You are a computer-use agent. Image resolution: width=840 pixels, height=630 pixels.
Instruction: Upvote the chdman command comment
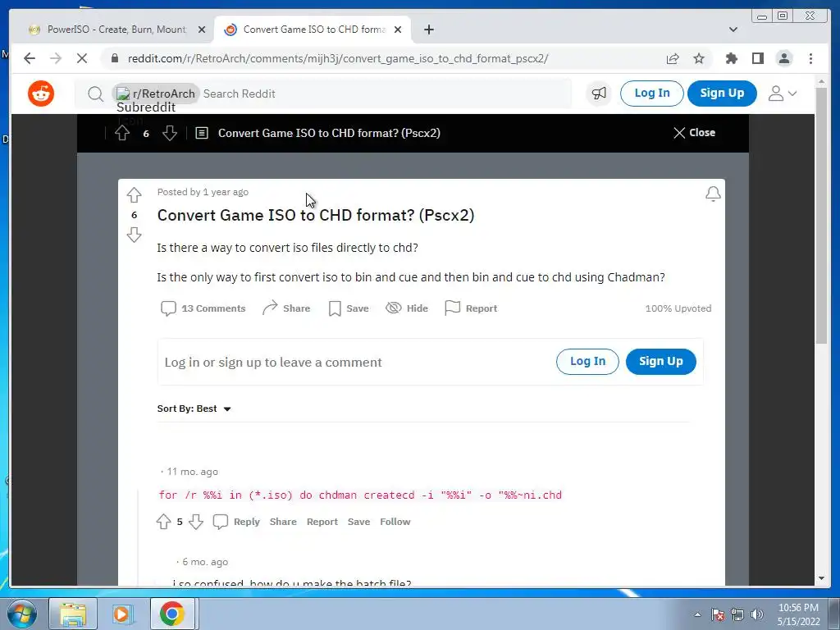pyautogui.click(x=163, y=522)
